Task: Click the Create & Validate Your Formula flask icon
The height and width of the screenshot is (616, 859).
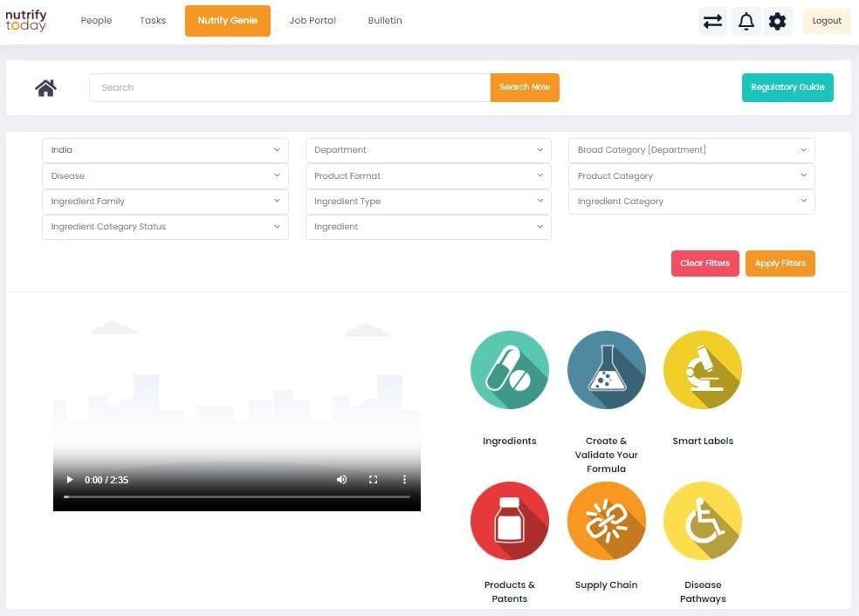Action: click(606, 370)
